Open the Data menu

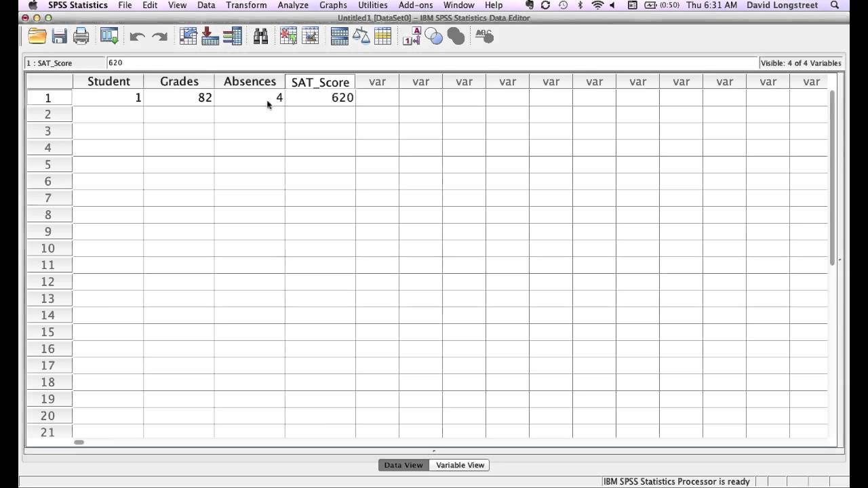[x=206, y=5]
